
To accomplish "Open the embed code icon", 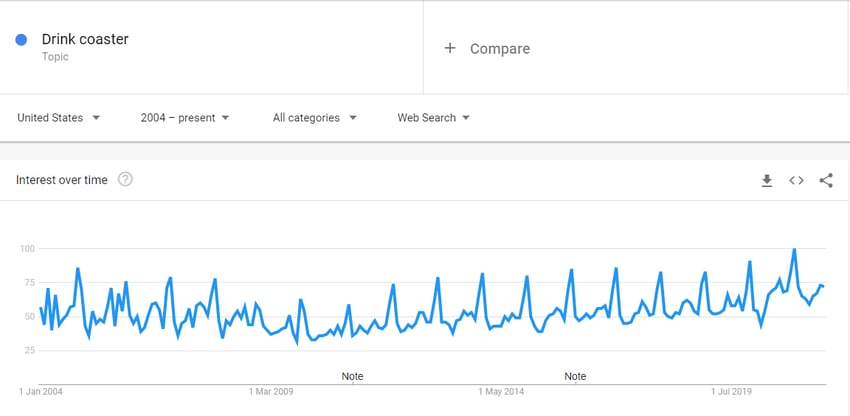I will pyautogui.click(x=796, y=181).
